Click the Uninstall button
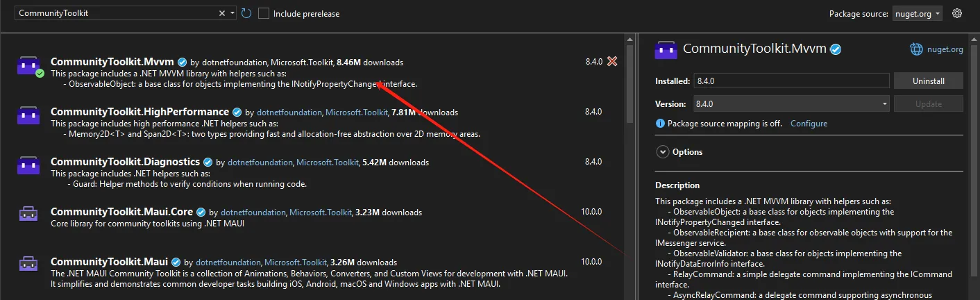This screenshot has width=980, height=300. tap(928, 81)
